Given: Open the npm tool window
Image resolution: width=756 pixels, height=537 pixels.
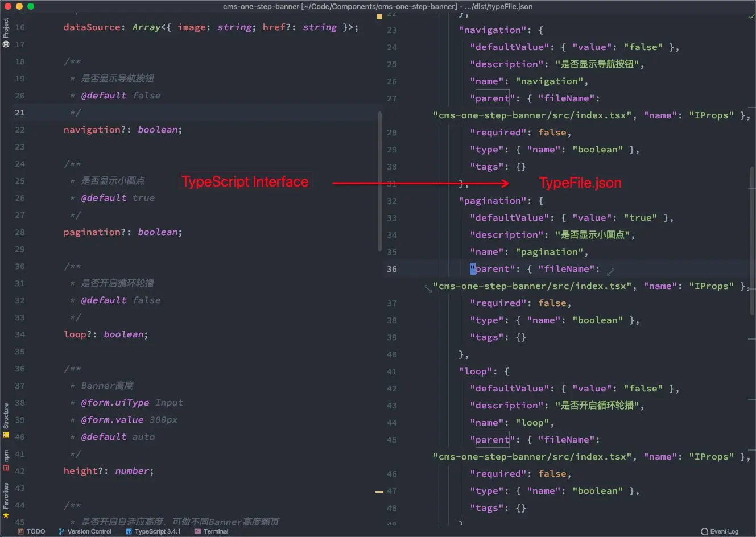Looking at the screenshot, I should coord(6,460).
